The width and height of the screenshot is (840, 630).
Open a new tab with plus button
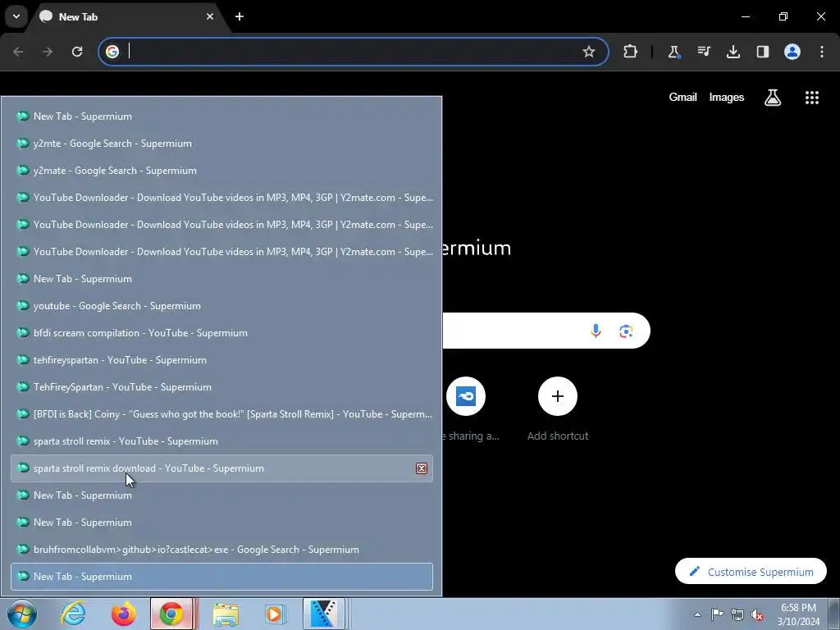(240, 16)
